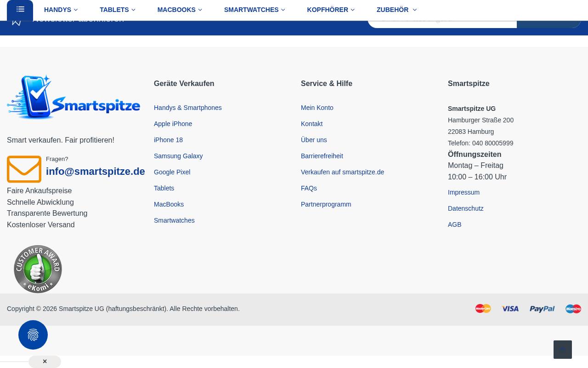Go to Apple iPhone page
The image size is (588, 368).
point(173,124)
